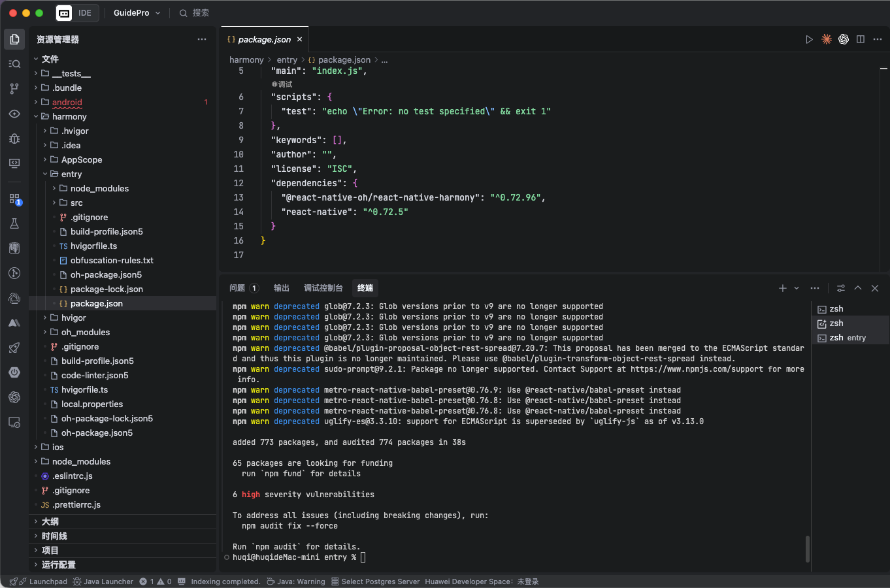Click Java Launcher in status bar
The height and width of the screenshot is (588, 890).
103,581
